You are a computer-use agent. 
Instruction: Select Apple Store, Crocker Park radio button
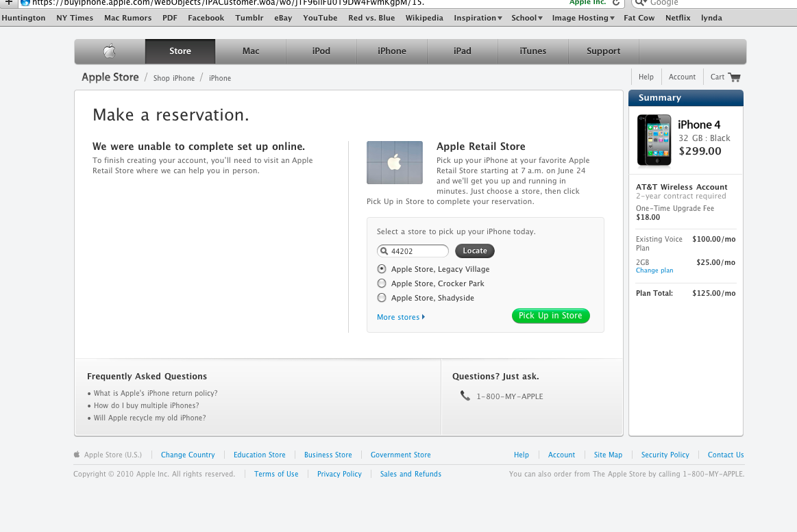(382, 283)
